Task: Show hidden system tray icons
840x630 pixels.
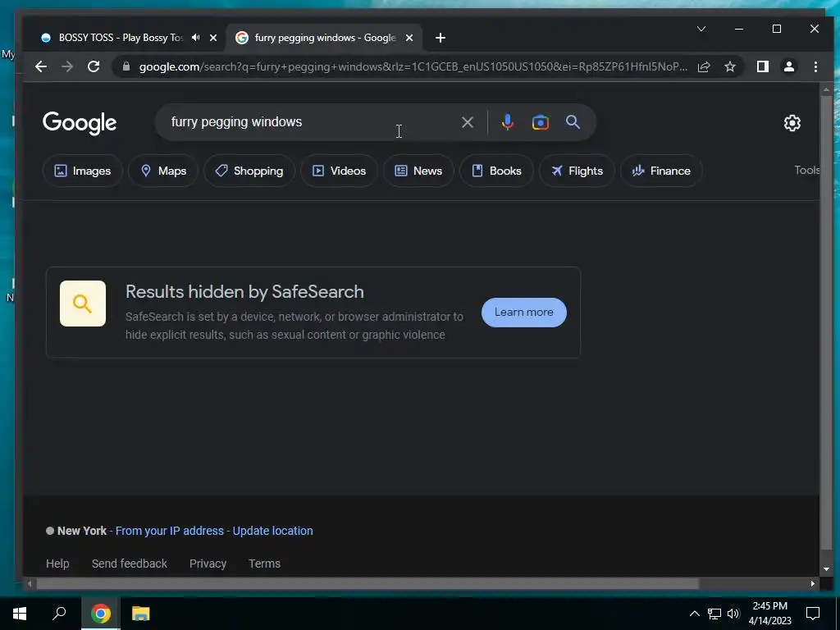Action: tap(694, 614)
